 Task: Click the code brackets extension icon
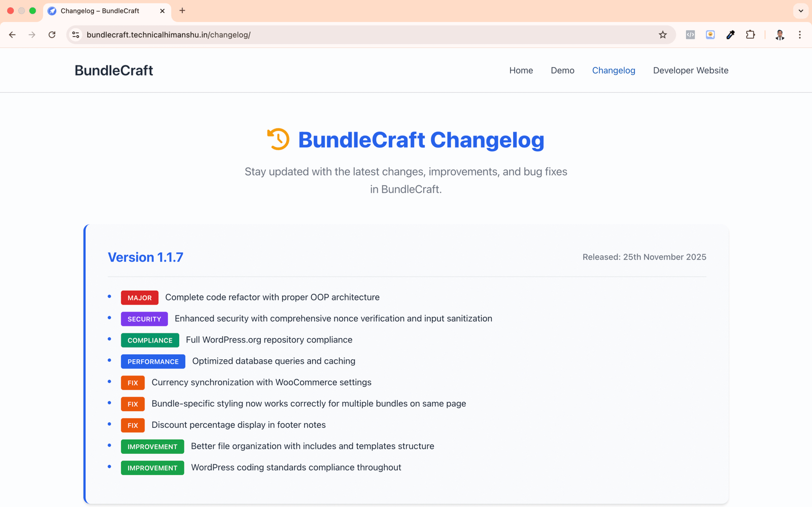pyautogui.click(x=690, y=35)
